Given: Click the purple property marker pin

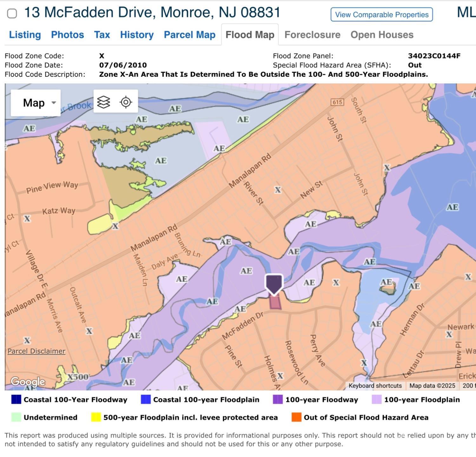Looking at the screenshot, I should coord(274,283).
